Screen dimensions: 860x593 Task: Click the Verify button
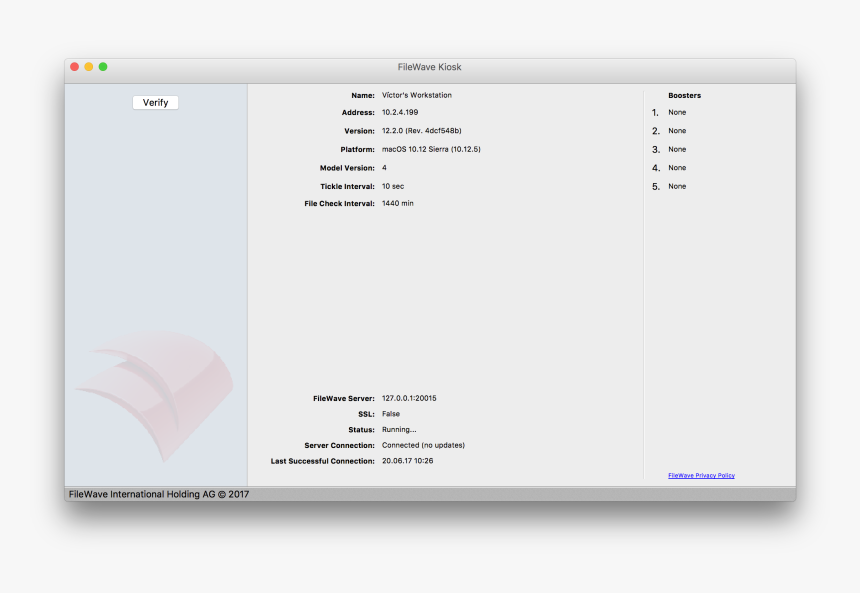[155, 103]
